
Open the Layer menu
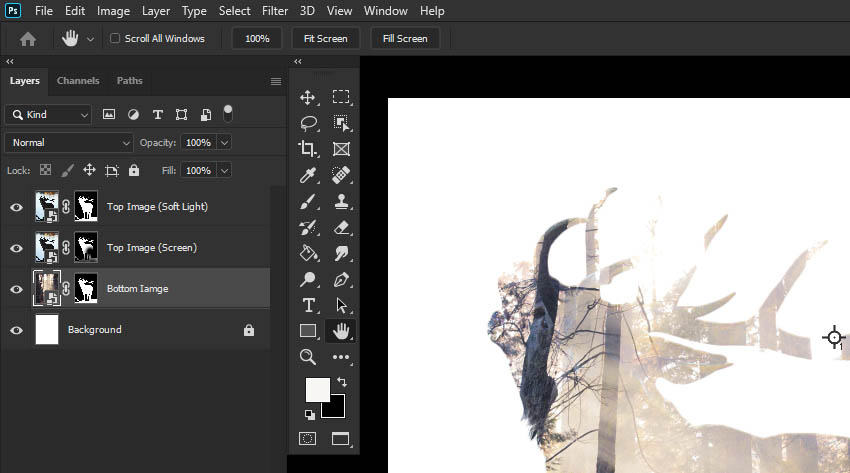click(156, 11)
